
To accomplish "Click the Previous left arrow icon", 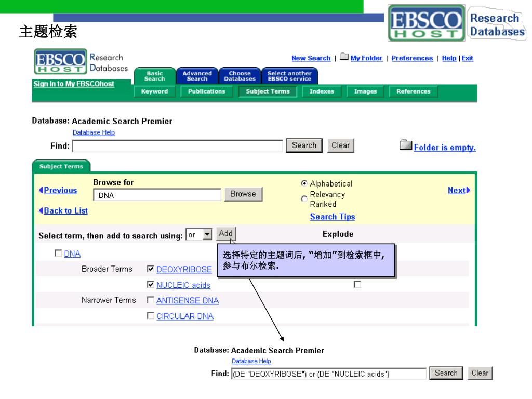I will pos(41,190).
